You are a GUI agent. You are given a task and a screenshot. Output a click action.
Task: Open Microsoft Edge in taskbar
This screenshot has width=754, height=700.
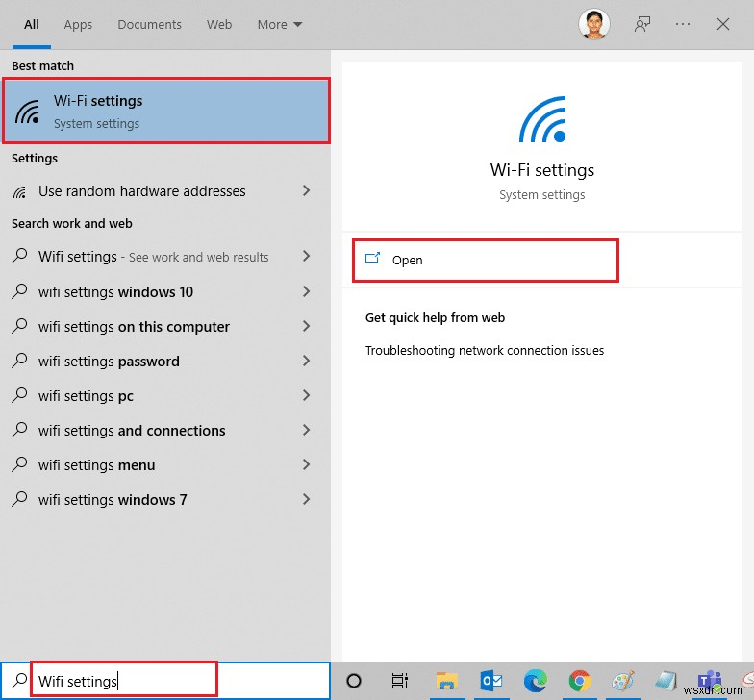coord(534,681)
